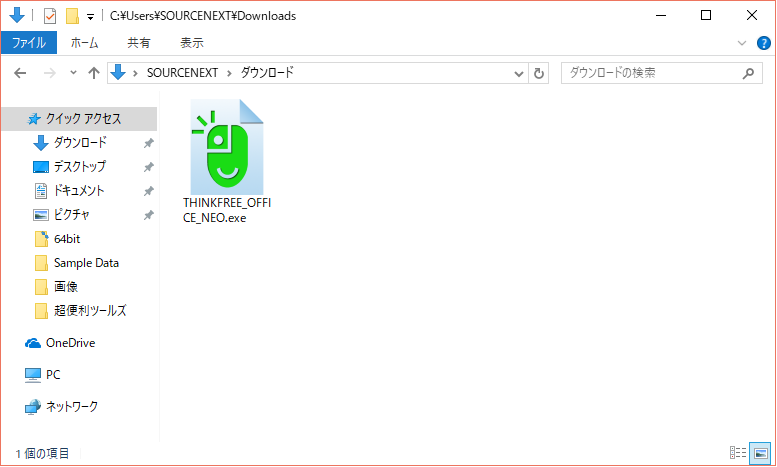
Task: Unpin デスクトップ using its pin icon
Action: [148, 167]
